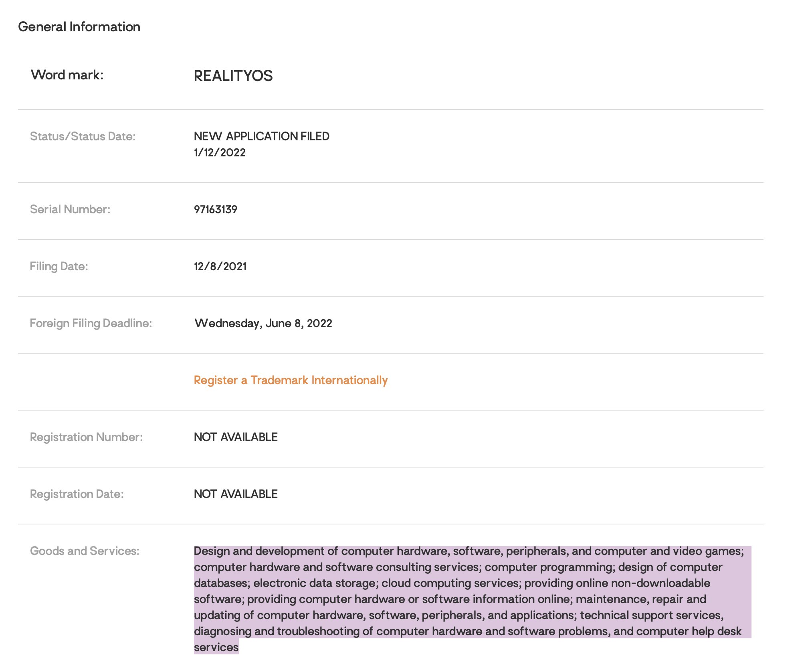Click the Registration Date label
This screenshot has height=672, width=812.
[77, 494]
